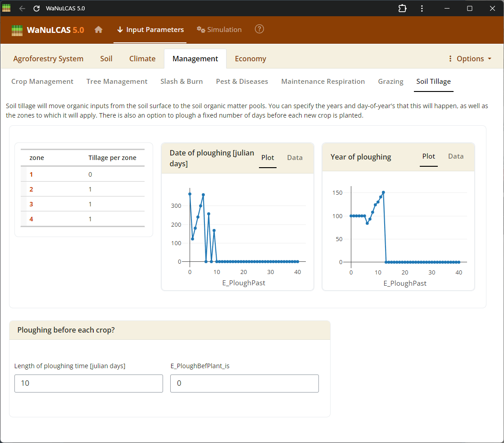
Task: Click the browser back arrow
Action: (x=22, y=9)
